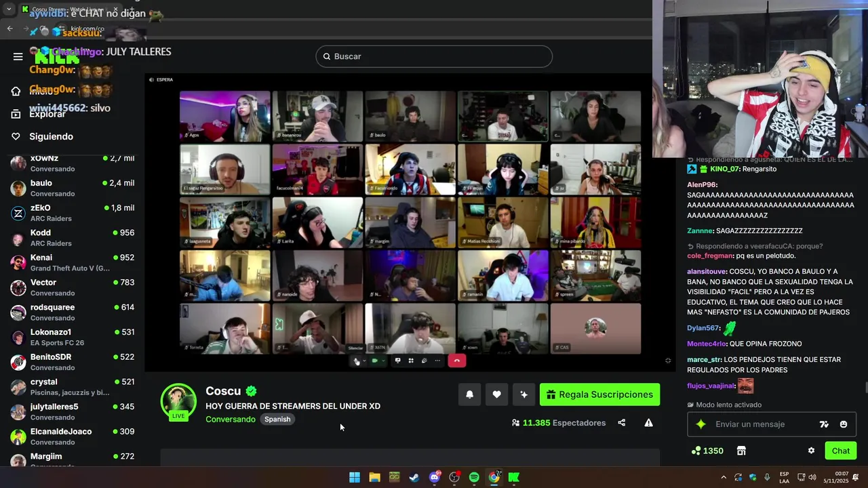The width and height of the screenshot is (868, 488).
Task: Click the Regala Suscripciones button
Action: pyautogui.click(x=599, y=394)
